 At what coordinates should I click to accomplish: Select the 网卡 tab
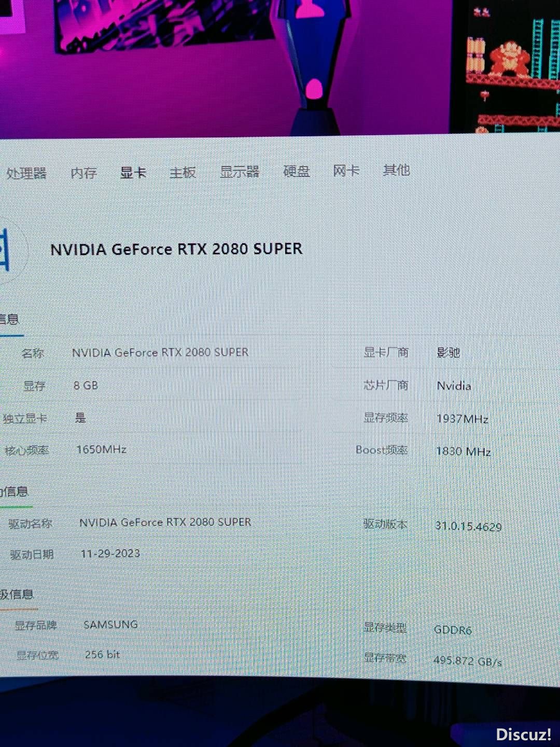[346, 170]
